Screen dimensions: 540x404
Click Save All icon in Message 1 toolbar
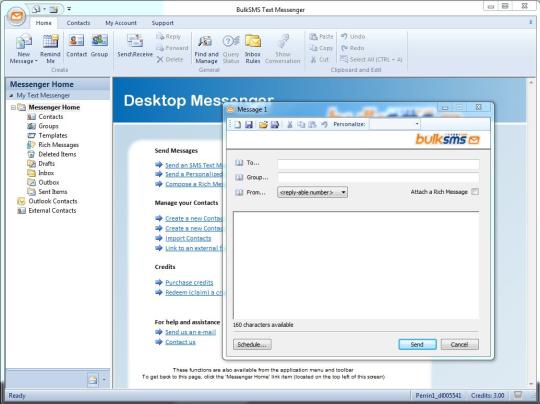274,124
